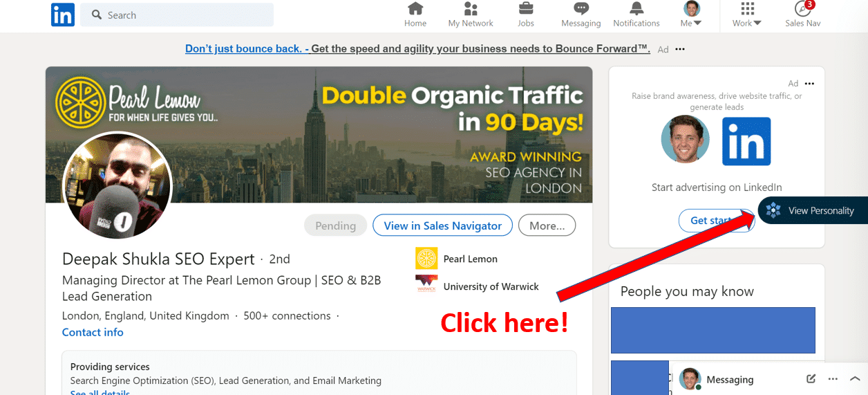
Task: Expand the Me profile menu
Action: (x=691, y=15)
